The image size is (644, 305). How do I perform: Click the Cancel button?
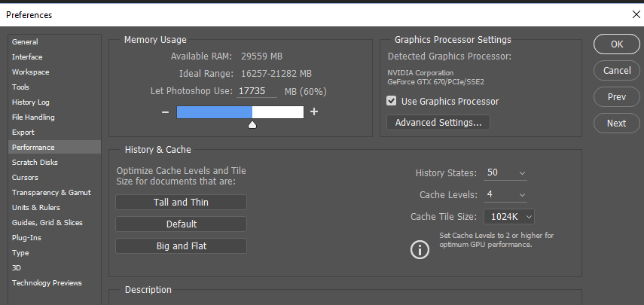pyautogui.click(x=617, y=70)
